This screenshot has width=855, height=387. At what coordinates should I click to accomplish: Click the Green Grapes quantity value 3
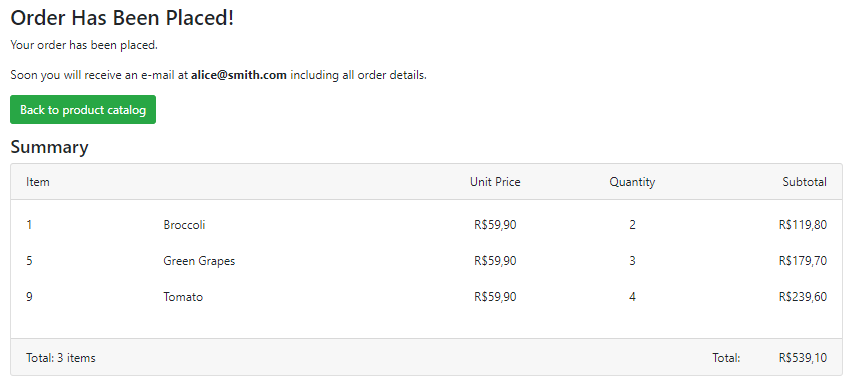(632, 261)
